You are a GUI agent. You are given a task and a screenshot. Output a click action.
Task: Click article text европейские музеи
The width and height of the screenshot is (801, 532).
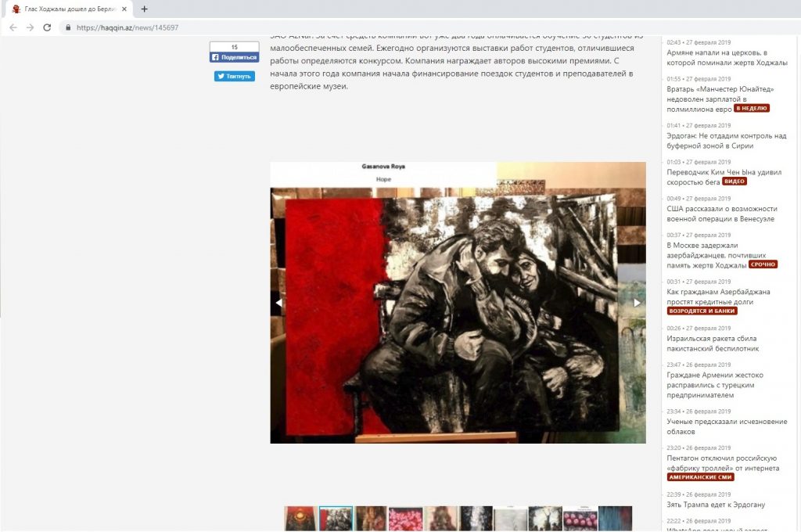[x=308, y=86]
